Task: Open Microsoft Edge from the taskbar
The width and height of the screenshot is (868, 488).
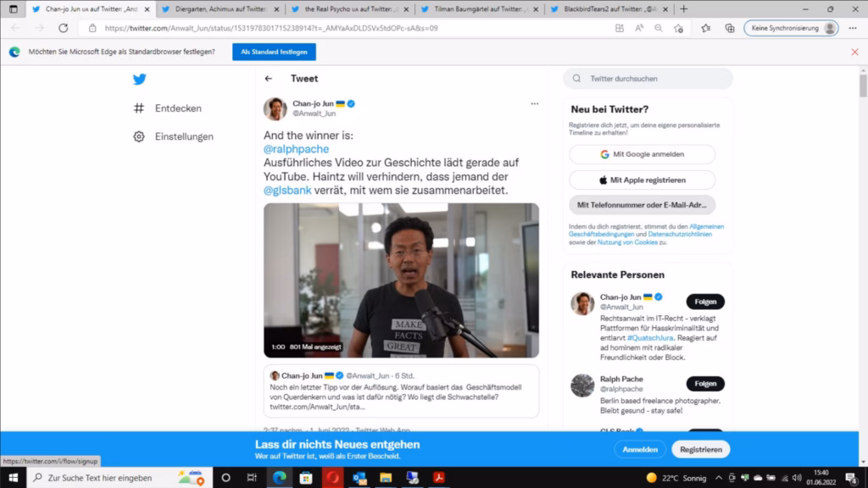Action: coord(277,478)
